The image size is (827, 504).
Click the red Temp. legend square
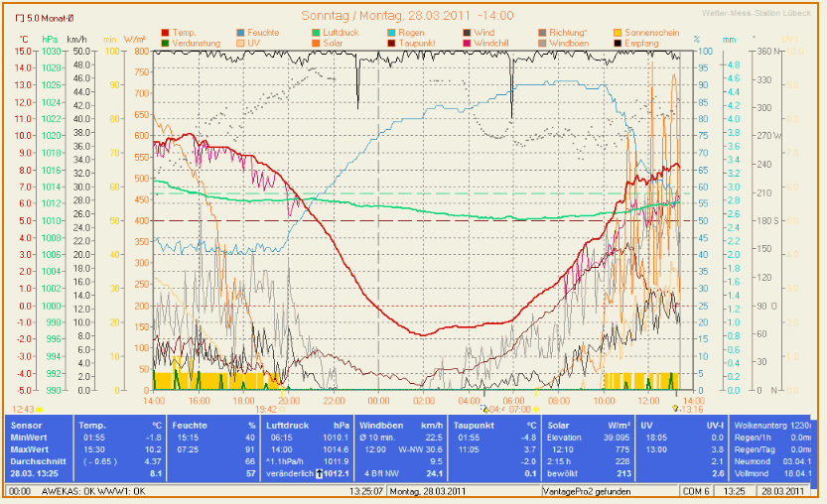coord(165,33)
